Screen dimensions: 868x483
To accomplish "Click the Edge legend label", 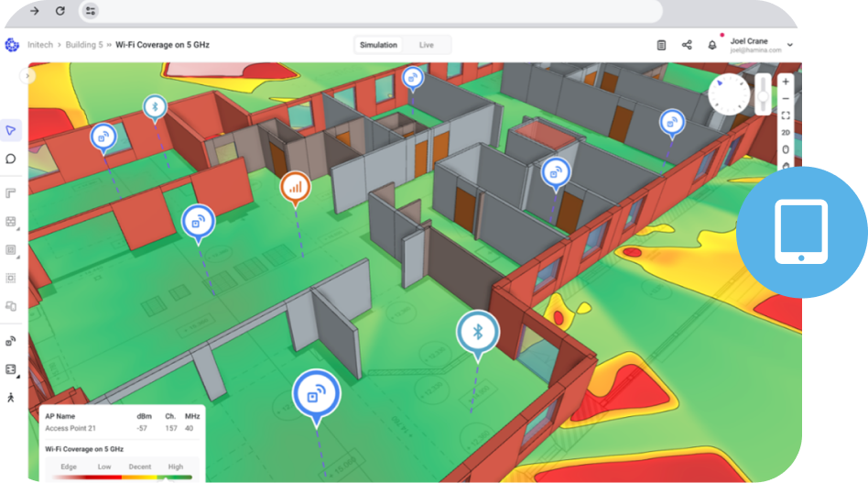I will tap(69, 467).
